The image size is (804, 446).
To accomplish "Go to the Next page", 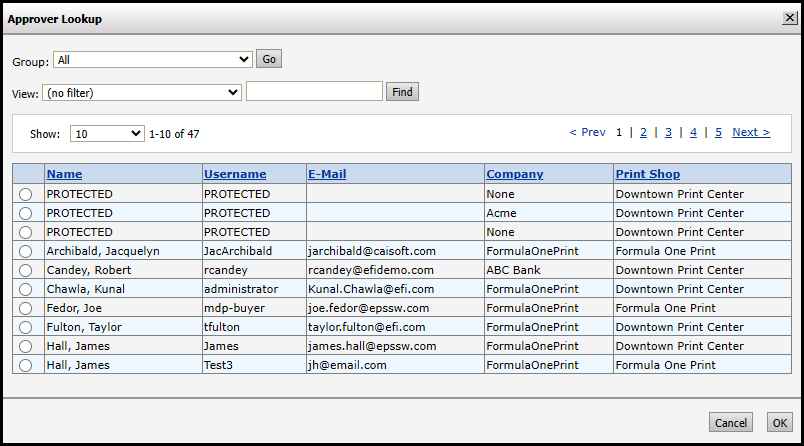I will pyautogui.click(x=750, y=132).
